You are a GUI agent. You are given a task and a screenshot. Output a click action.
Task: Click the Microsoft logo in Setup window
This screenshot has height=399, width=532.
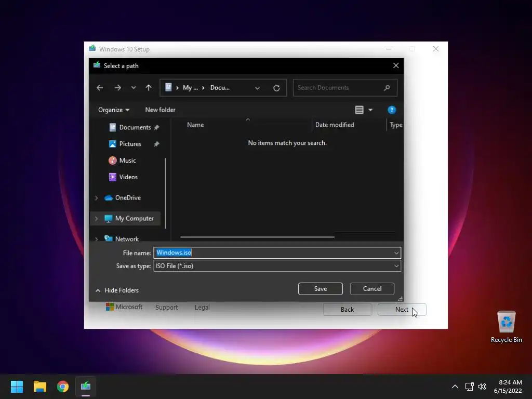[x=124, y=307]
